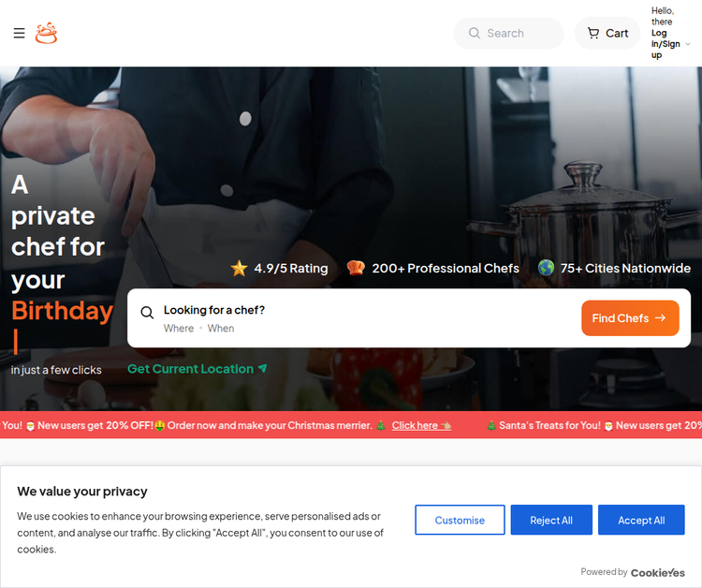
Task: Click the chef hat icon
Action: coord(356,268)
